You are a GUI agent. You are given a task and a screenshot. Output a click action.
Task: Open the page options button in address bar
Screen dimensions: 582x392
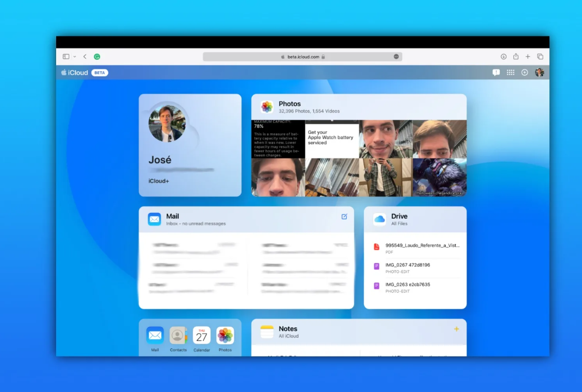[x=396, y=57]
